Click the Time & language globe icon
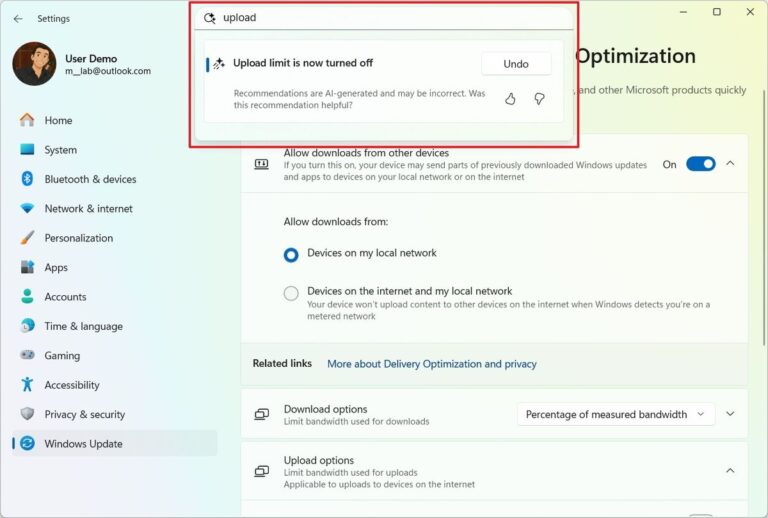This screenshot has height=518, width=768. click(x=27, y=326)
